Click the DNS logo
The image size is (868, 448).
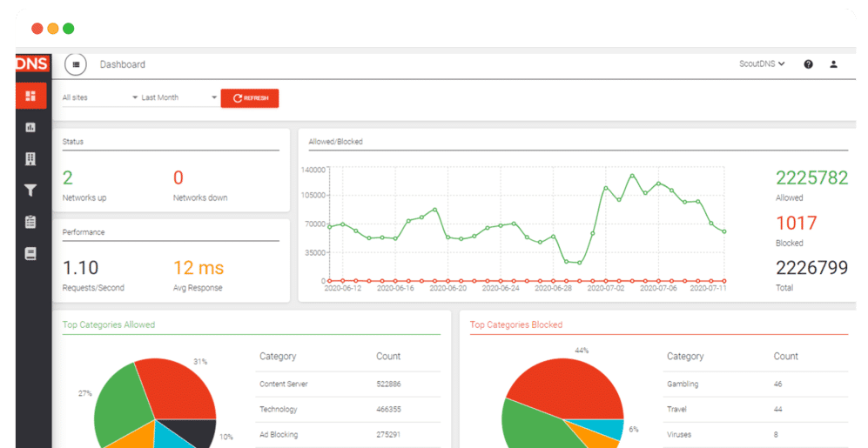(x=32, y=63)
